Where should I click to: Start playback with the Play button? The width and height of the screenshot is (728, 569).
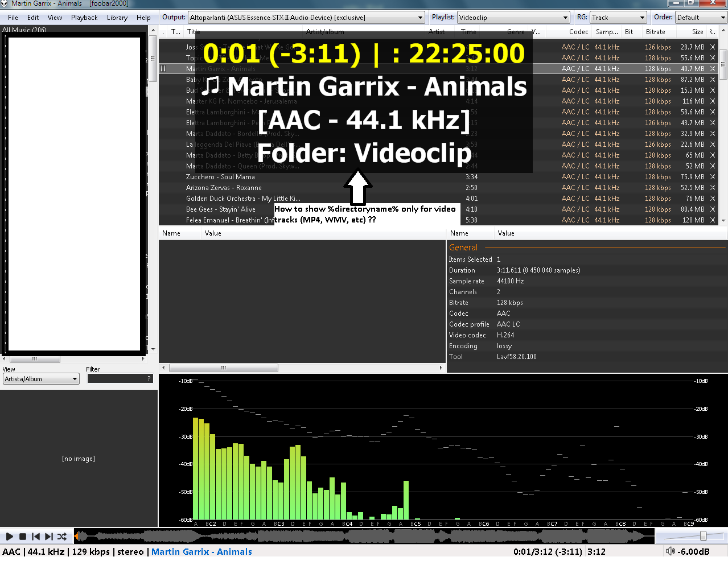(10, 537)
